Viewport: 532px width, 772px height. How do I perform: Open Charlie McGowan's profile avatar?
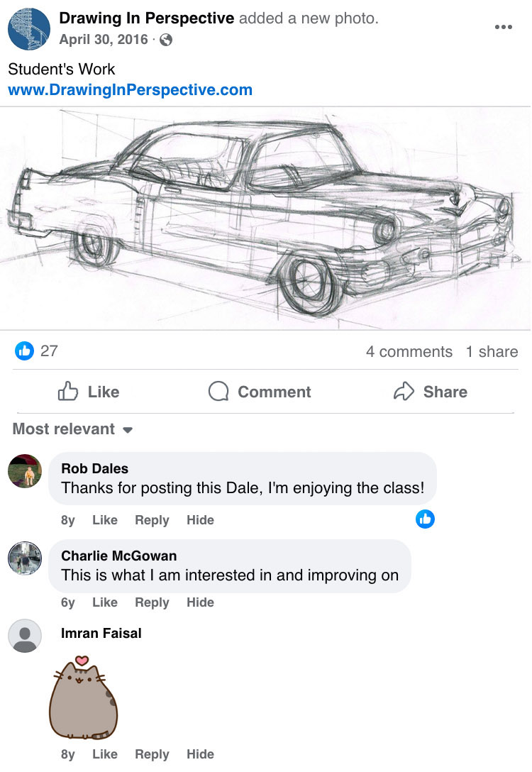[25, 558]
